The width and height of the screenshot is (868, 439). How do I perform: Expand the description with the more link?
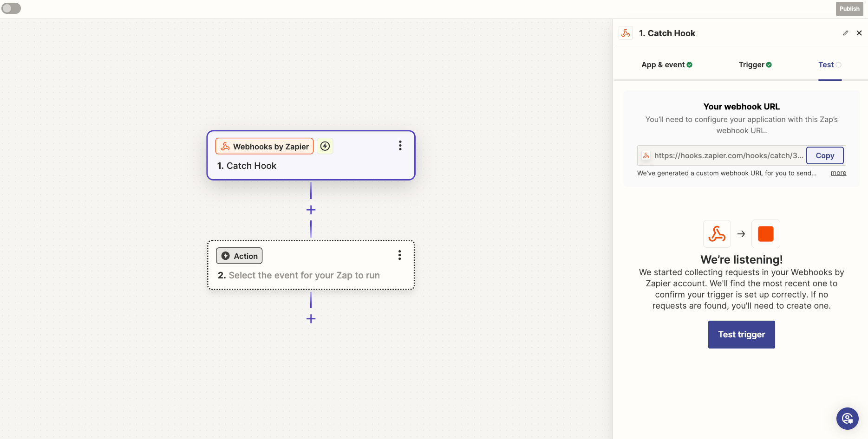pyautogui.click(x=838, y=173)
